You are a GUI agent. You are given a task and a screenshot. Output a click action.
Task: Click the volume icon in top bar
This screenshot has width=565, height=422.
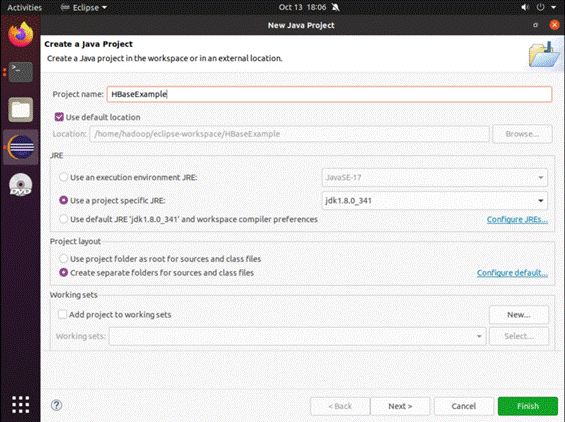click(x=525, y=7)
